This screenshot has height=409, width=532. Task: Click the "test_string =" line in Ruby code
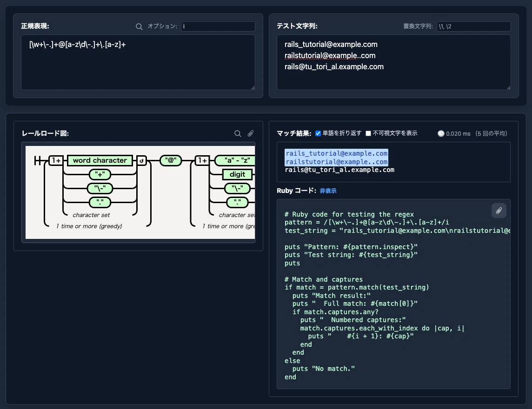(x=397, y=231)
